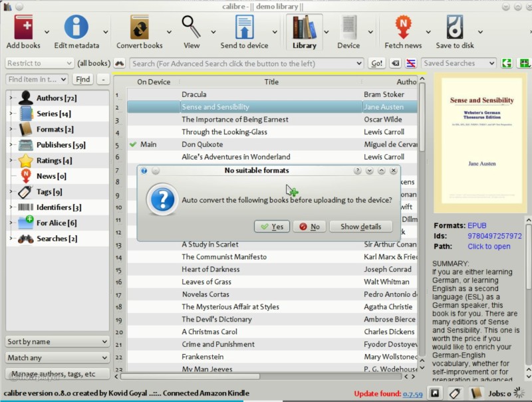Toggle cover browser icon in status bar
532x402 pixels.
pyautogui.click(x=435, y=393)
